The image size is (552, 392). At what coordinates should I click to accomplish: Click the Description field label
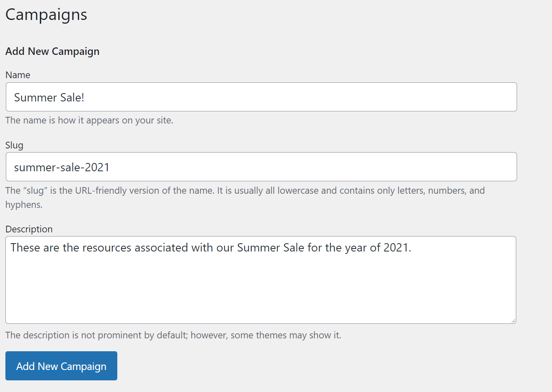[x=29, y=229]
